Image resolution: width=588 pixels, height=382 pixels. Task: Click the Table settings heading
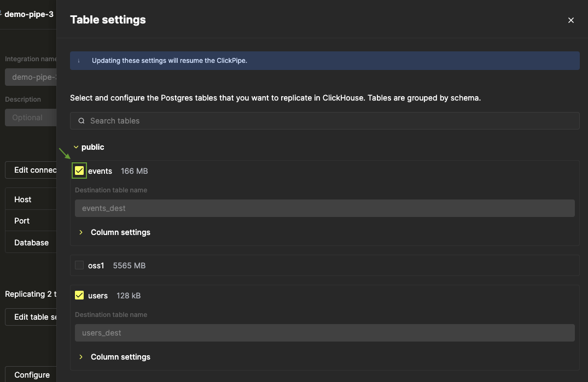[x=108, y=20]
